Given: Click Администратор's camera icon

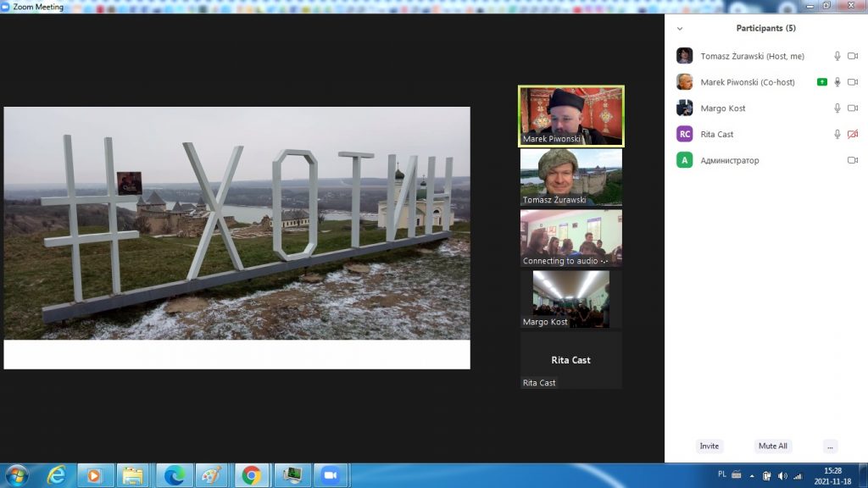Looking at the screenshot, I should [x=853, y=160].
